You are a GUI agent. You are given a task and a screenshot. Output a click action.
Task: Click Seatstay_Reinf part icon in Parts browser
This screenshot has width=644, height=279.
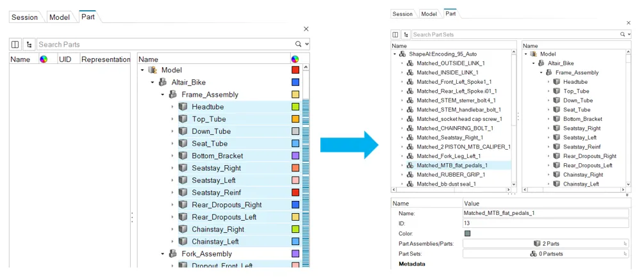point(183,193)
